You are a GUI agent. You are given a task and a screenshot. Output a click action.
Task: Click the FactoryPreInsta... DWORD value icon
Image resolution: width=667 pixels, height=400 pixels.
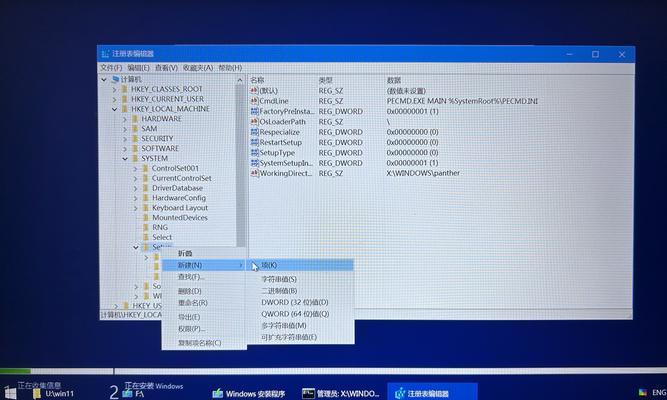point(254,111)
